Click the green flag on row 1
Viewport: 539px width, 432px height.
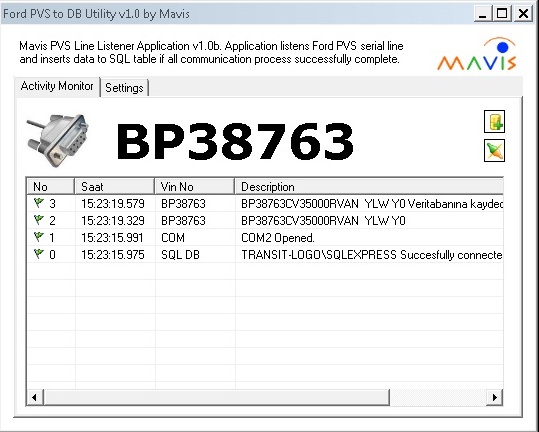click(x=39, y=237)
